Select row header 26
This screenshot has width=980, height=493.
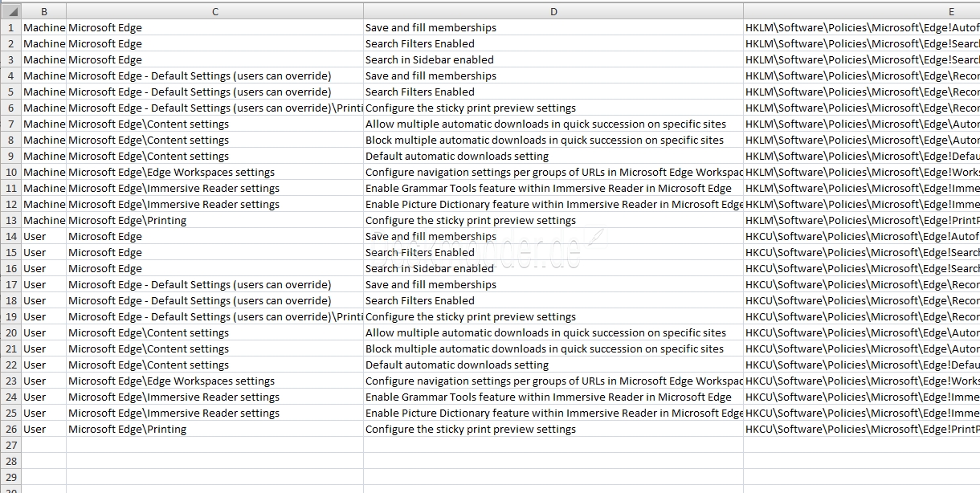click(x=10, y=429)
